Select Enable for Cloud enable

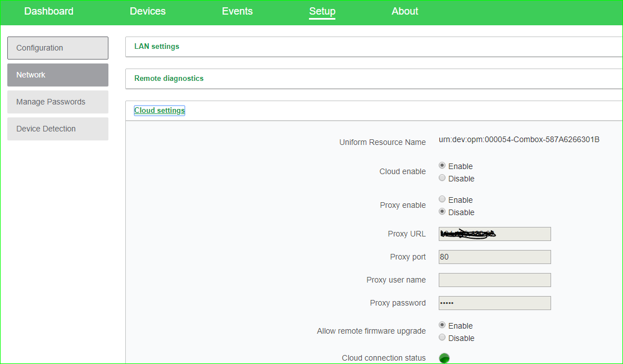click(x=442, y=165)
